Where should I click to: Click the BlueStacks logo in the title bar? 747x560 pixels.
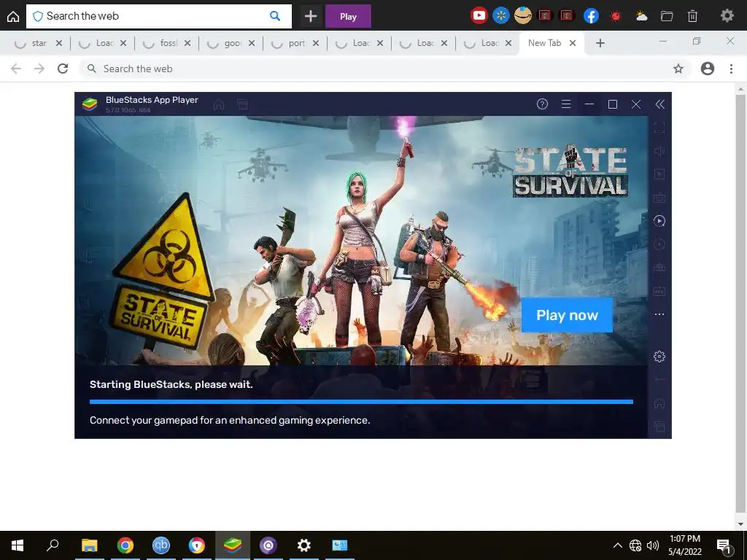(90, 104)
